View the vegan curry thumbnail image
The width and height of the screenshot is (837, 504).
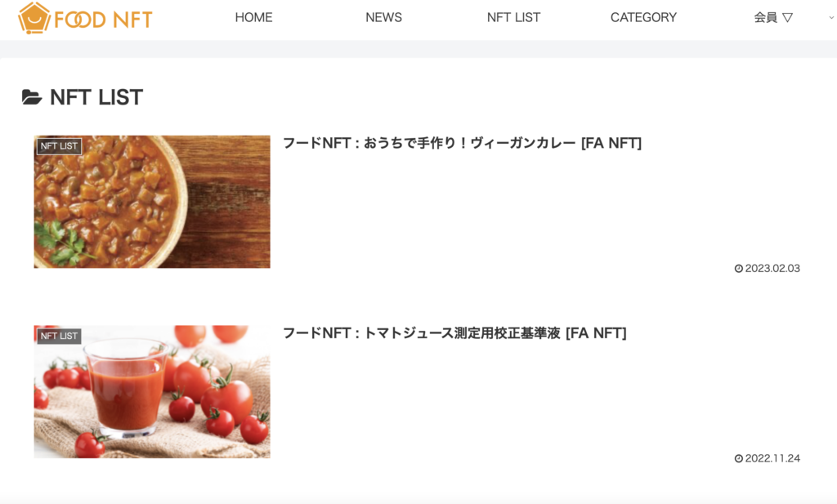click(152, 202)
